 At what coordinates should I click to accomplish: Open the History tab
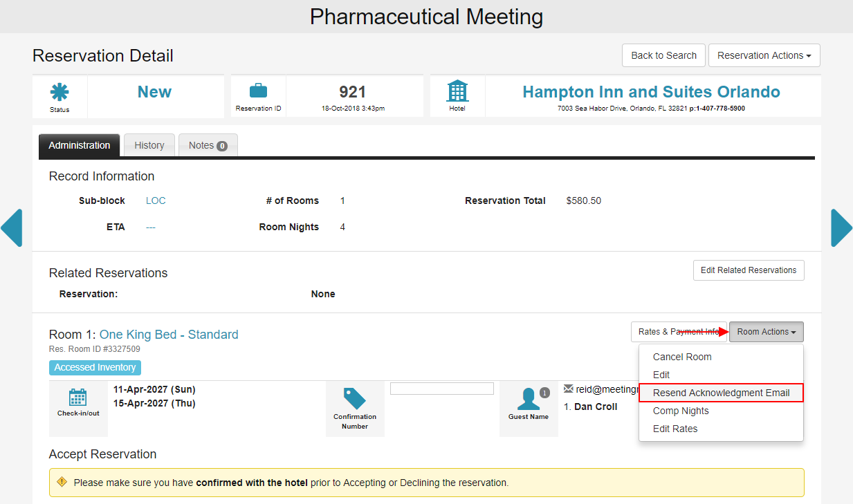coord(149,145)
